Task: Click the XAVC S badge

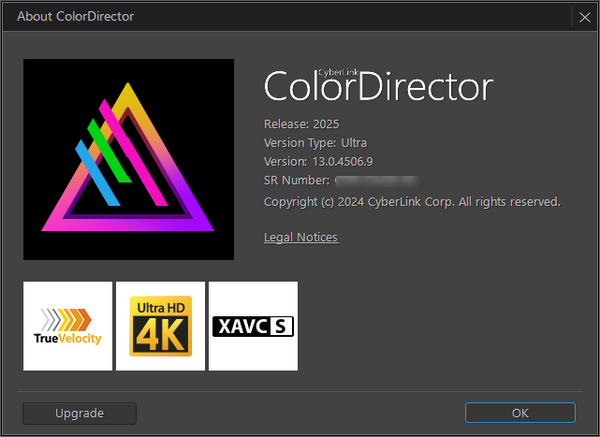Action: pos(253,326)
